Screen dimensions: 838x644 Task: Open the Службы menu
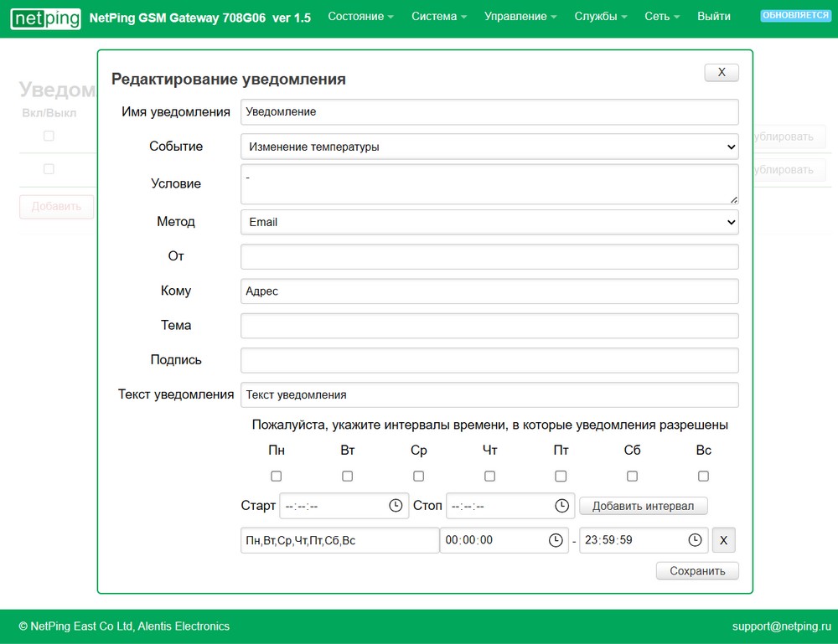point(602,17)
